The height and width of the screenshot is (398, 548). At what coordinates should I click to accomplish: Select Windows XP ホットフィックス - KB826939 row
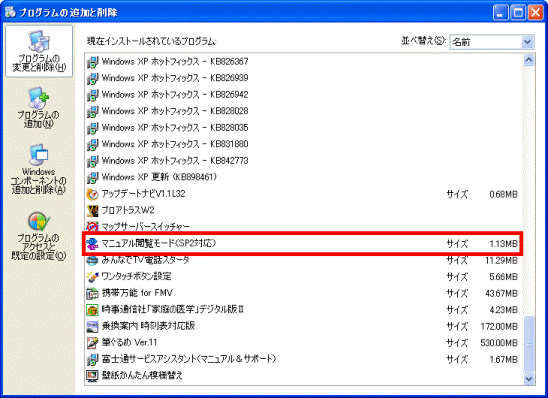303,78
